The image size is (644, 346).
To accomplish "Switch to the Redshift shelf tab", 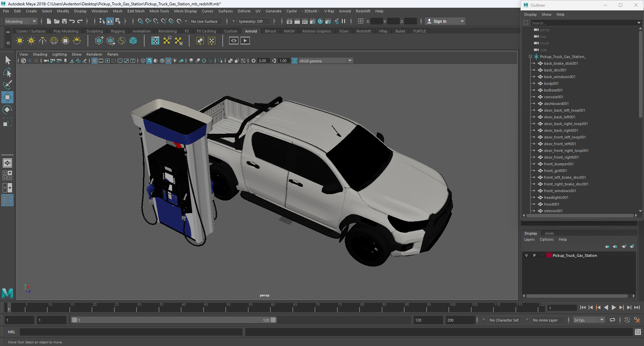I will click(x=363, y=31).
